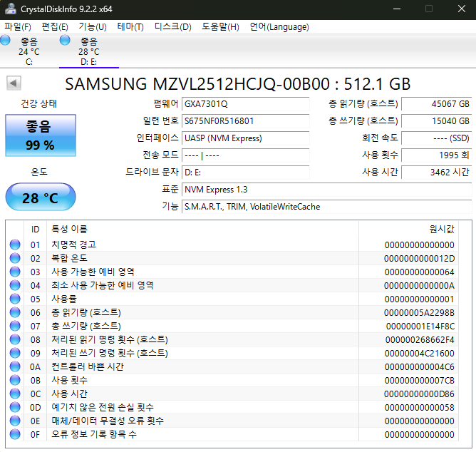
Task: Click the 원시값 column header
Action: [x=408, y=229]
